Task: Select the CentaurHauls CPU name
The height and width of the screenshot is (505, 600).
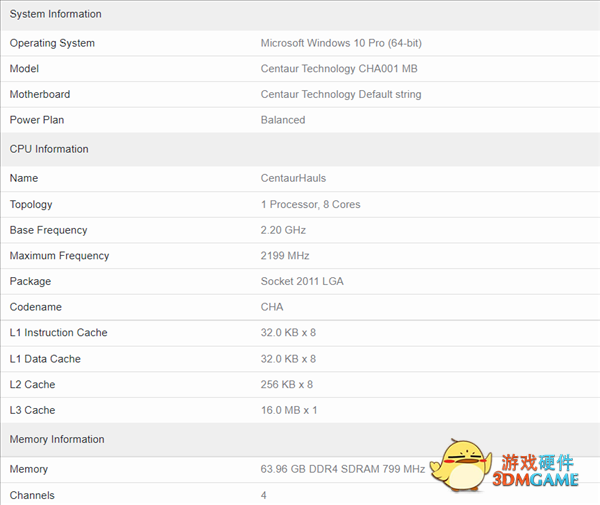Action: pos(293,178)
